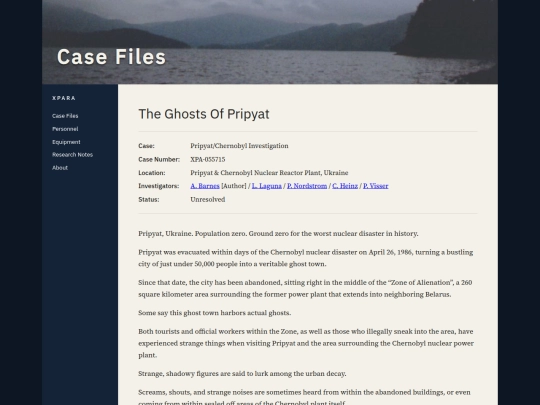
Task: Click the Pripyat/Chernobyl Investigation case value
Action: [239, 146]
